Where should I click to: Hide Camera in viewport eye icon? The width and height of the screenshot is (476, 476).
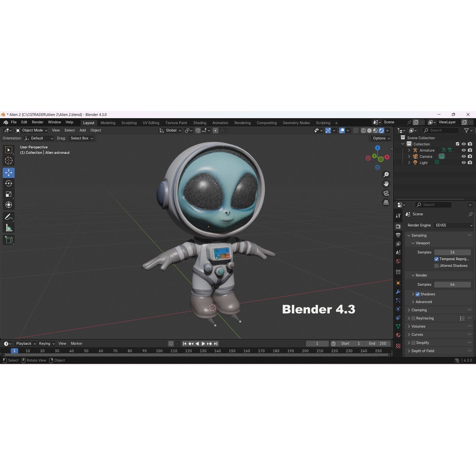(x=464, y=156)
